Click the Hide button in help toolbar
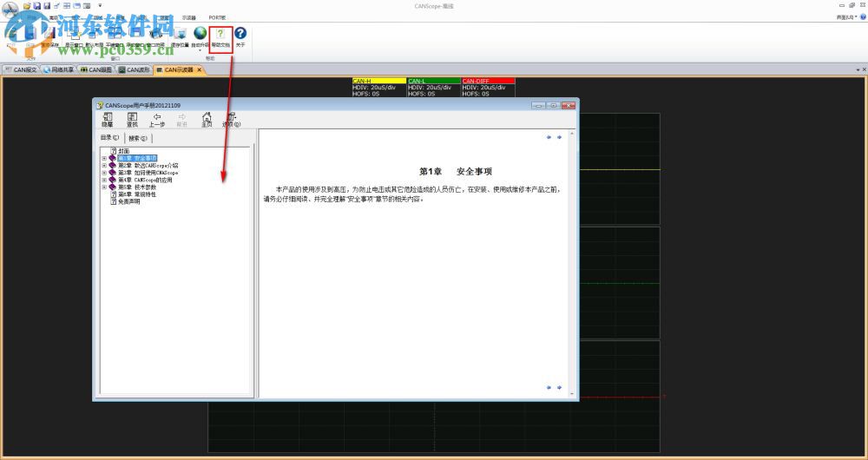 click(108, 120)
